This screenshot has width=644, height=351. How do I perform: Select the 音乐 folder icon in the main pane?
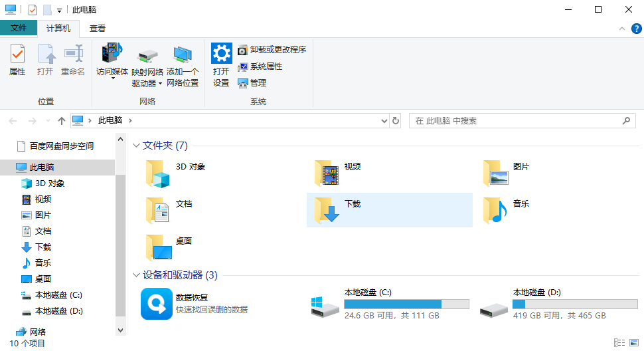tap(495, 210)
